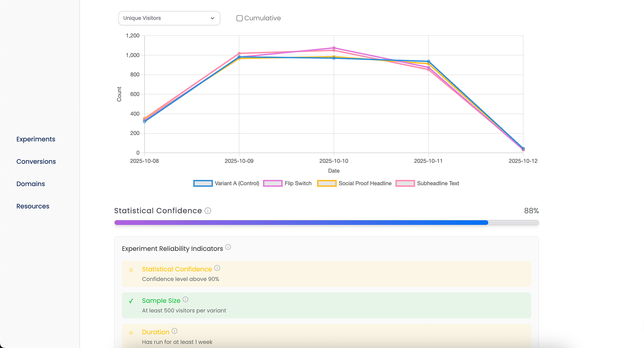The height and width of the screenshot is (348, 644).
Task: Click 'Has run for at least 1 week' text
Action: click(x=177, y=342)
